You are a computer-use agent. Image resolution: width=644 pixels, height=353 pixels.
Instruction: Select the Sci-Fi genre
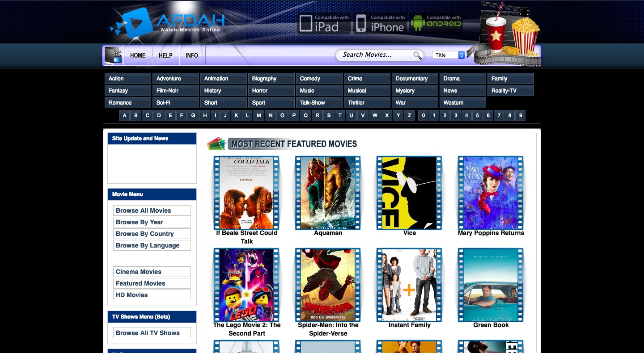[x=176, y=103]
